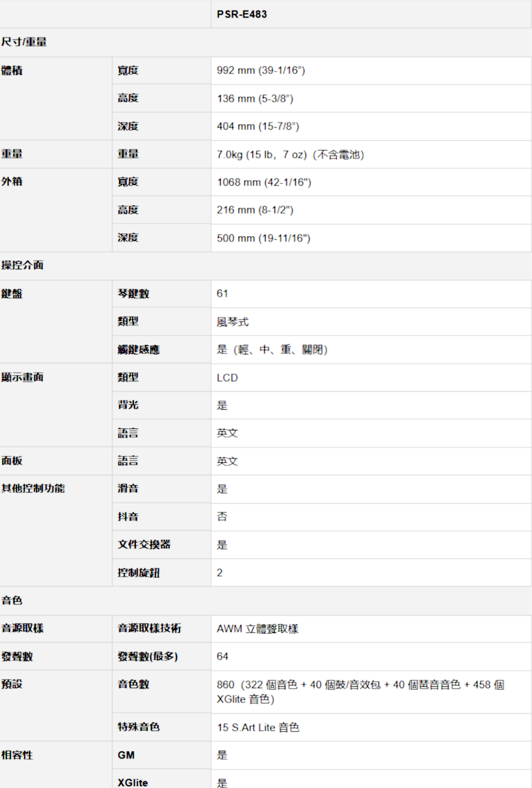This screenshot has height=788, width=532.
Task: Select the 136 mm height value
Action: pos(255,99)
